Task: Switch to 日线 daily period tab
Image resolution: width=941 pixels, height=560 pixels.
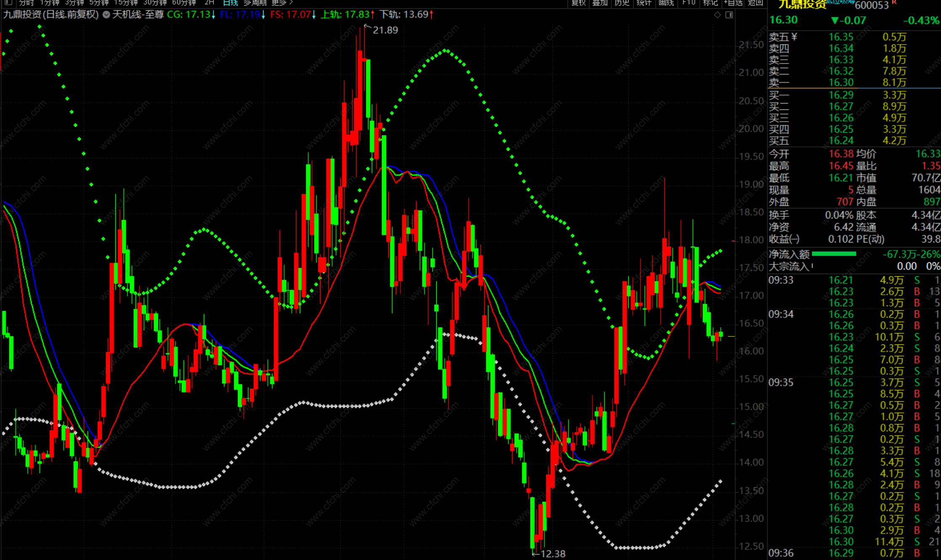Action: (x=230, y=3)
